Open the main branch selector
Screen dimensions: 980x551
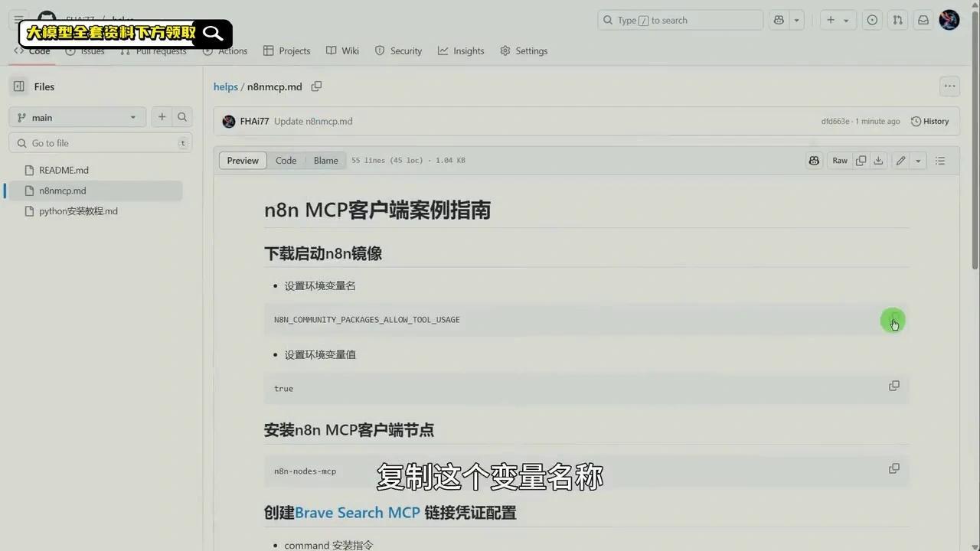77,117
